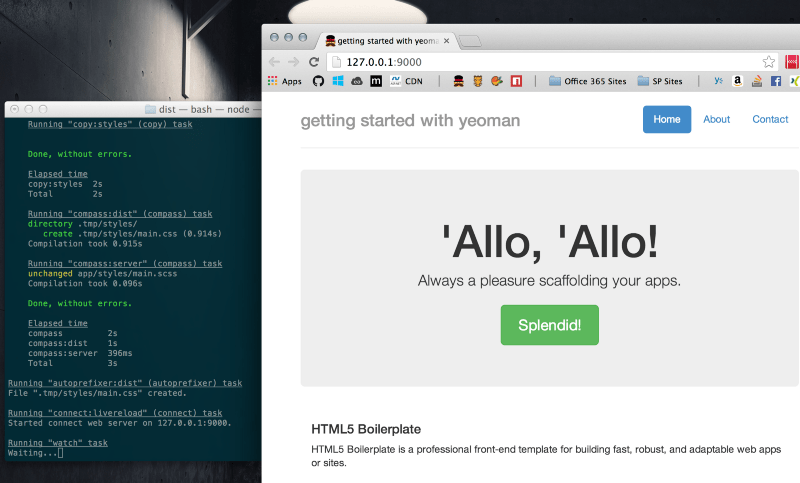Open the Contact nav link
The image size is (800, 483).
pyautogui.click(x=770, y=119)
